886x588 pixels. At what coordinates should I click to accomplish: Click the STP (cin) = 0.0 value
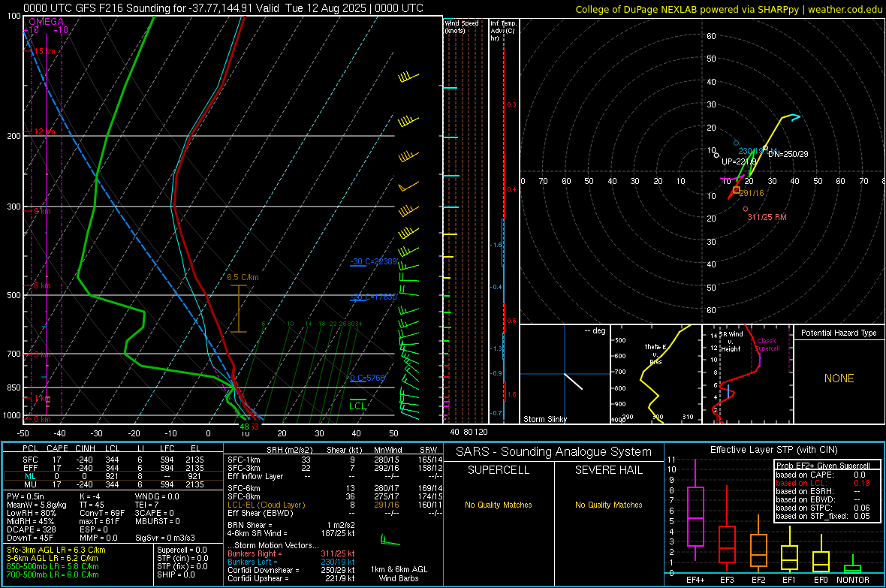[x=182, y=558]
